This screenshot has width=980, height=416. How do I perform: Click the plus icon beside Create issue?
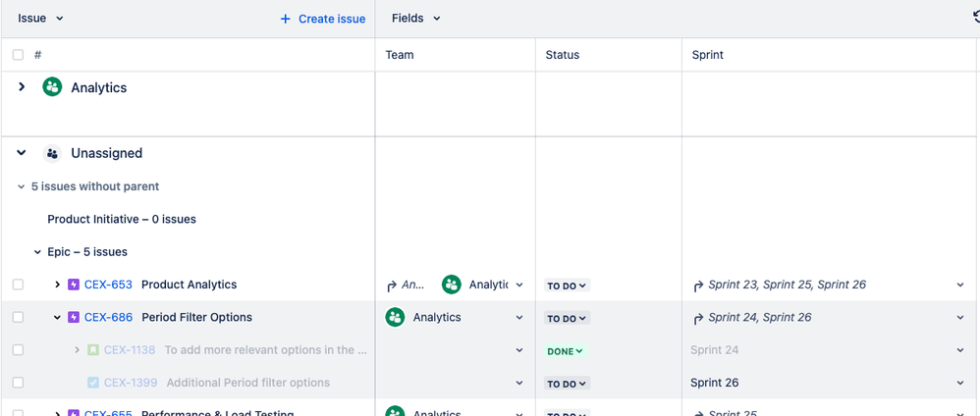point(286,19)
